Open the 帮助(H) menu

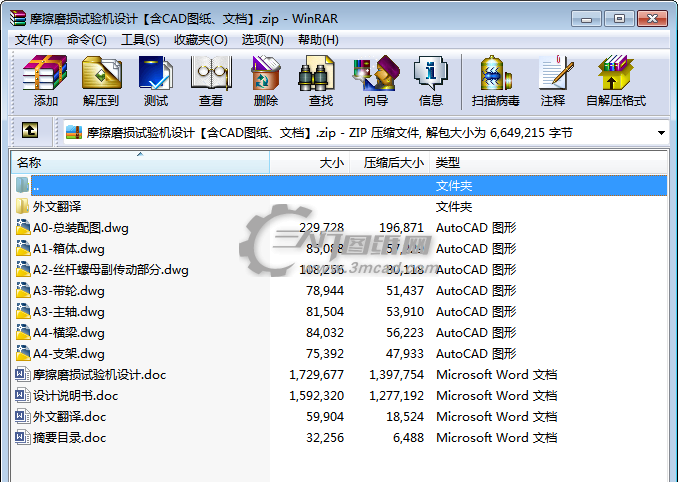point(318,40)
